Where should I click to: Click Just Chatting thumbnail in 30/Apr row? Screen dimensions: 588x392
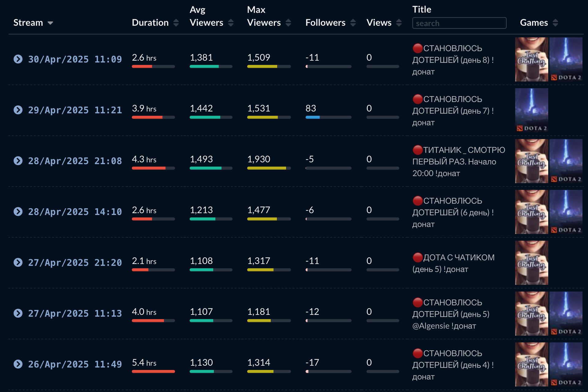point(531,59)
